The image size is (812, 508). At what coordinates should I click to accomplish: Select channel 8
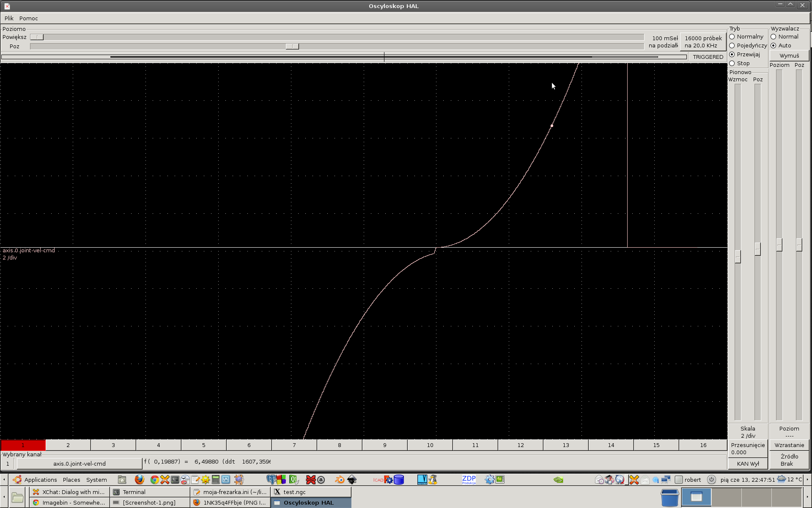[x=340, y=445]
